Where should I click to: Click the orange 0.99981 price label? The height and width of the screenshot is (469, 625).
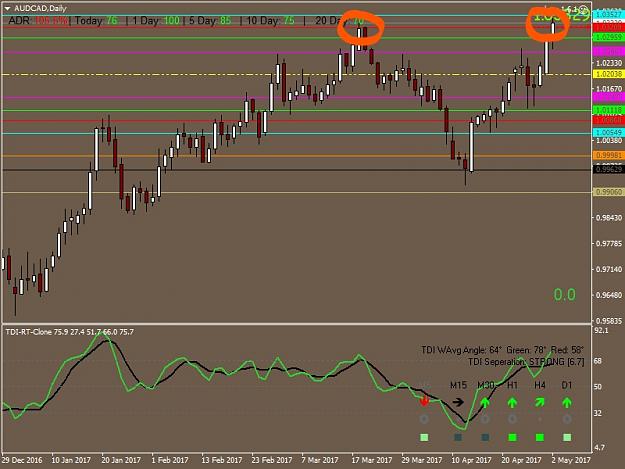point(608,155)
